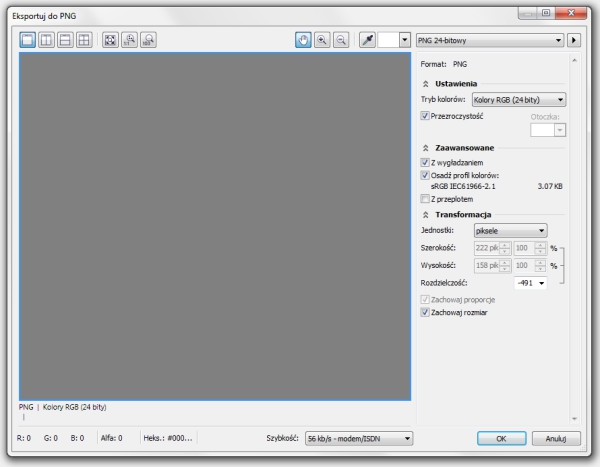The width and height of the screenshot is (600, 467).
Task: Click the zoom out magnifier
Action: click(x=341, y=40)
